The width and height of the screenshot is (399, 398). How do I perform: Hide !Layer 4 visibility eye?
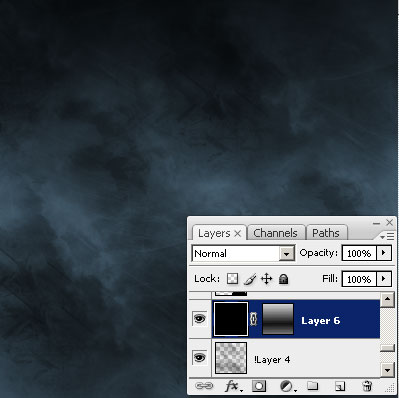200,358
